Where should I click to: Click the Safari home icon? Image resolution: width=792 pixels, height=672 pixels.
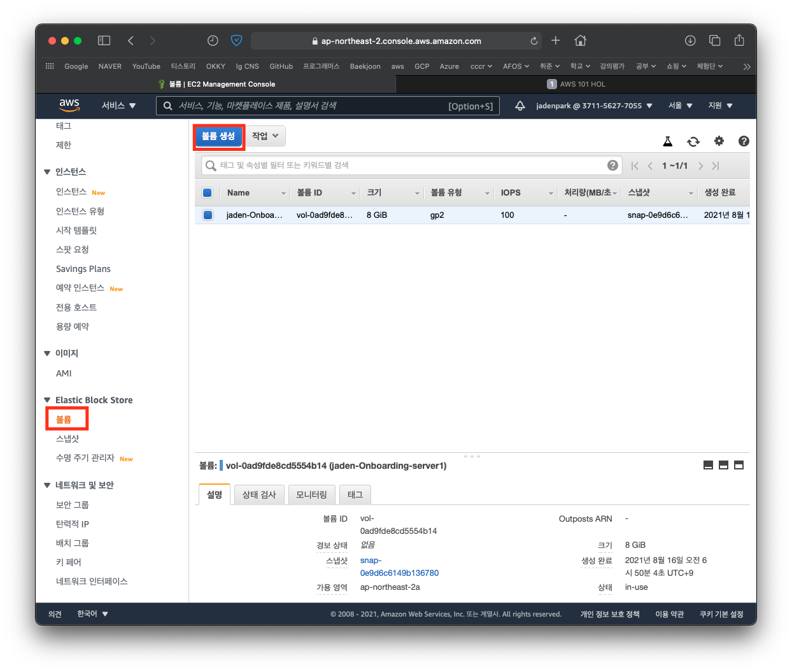(x=580, y=40)
